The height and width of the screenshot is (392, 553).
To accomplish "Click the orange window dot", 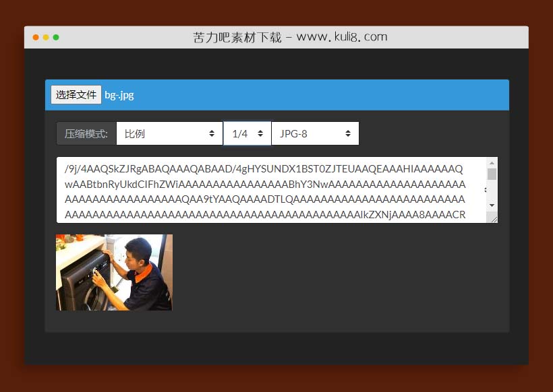I will point(36,37).
